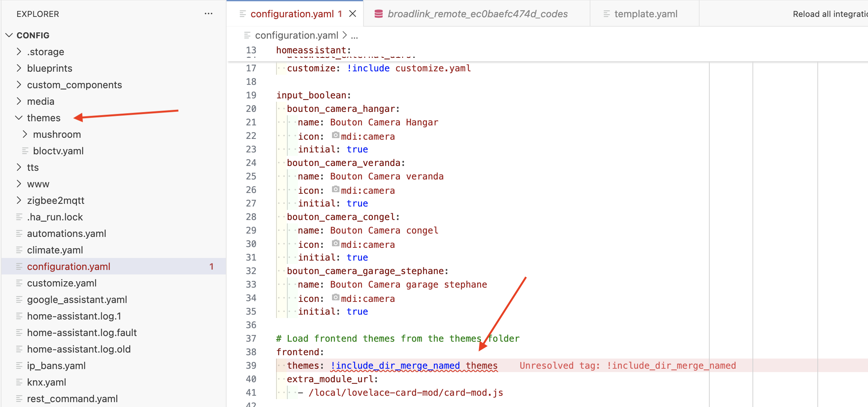The image size is (868, 407).
Task: Close the configuration.yaml tab
Action: pos(353,14)
